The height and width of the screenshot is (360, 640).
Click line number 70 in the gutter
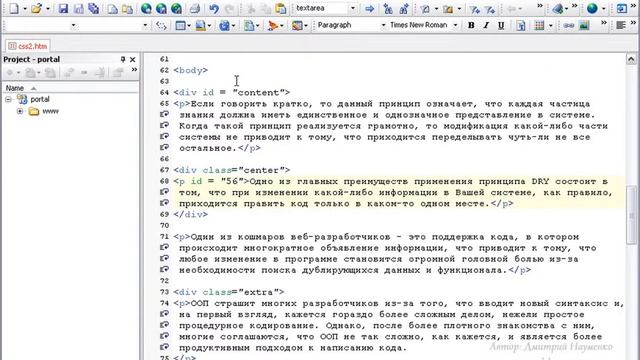164,226
